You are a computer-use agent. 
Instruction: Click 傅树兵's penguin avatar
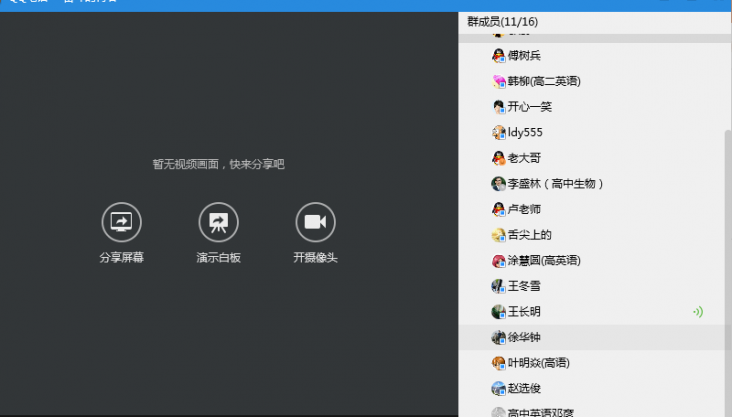[499, 56]
